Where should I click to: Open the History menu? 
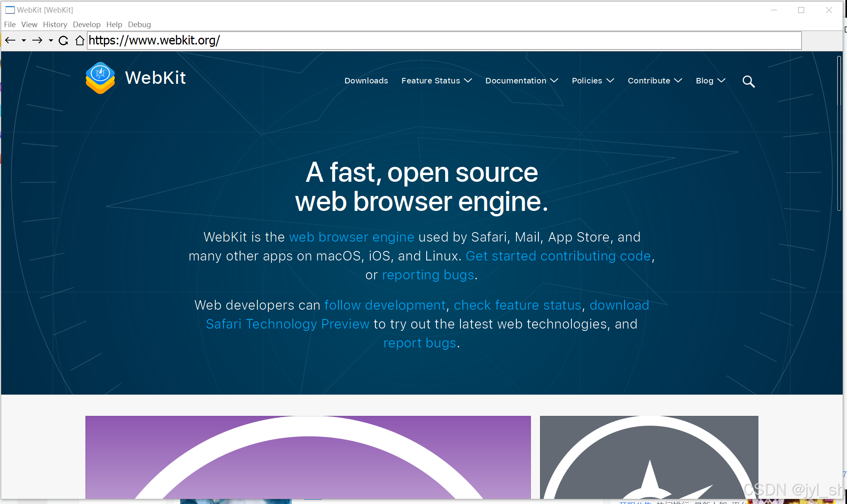55,24
